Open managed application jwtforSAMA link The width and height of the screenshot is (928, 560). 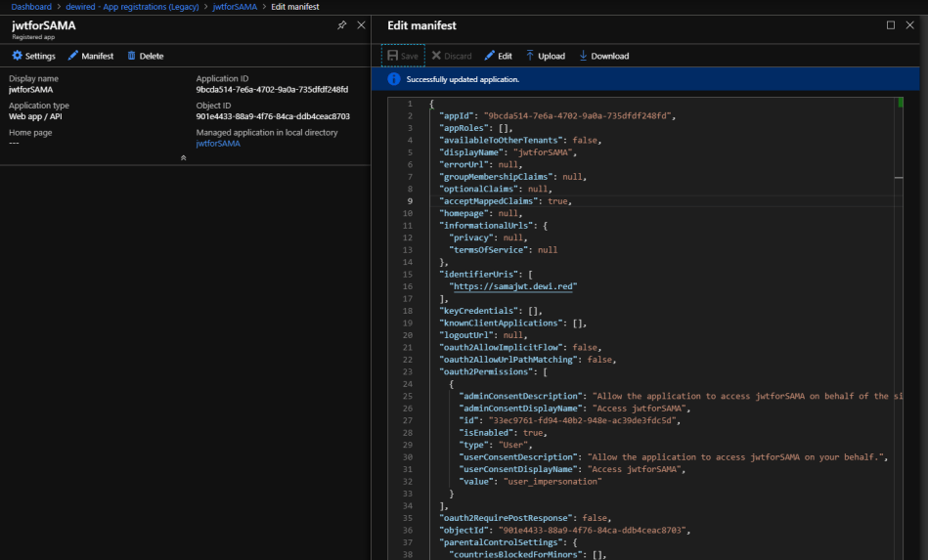click(x=218, y=144)
